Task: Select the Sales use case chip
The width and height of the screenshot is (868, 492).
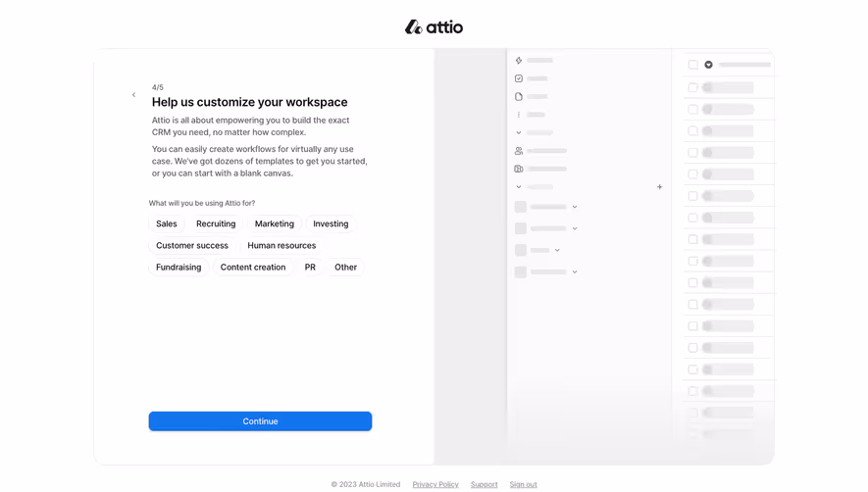Action: 167,223
